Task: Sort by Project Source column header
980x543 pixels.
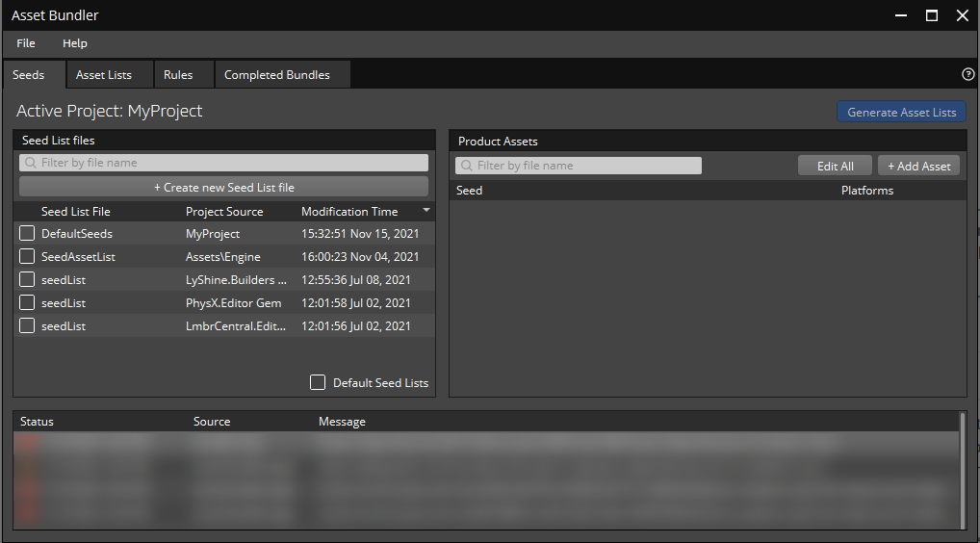Action: point(224,212)
